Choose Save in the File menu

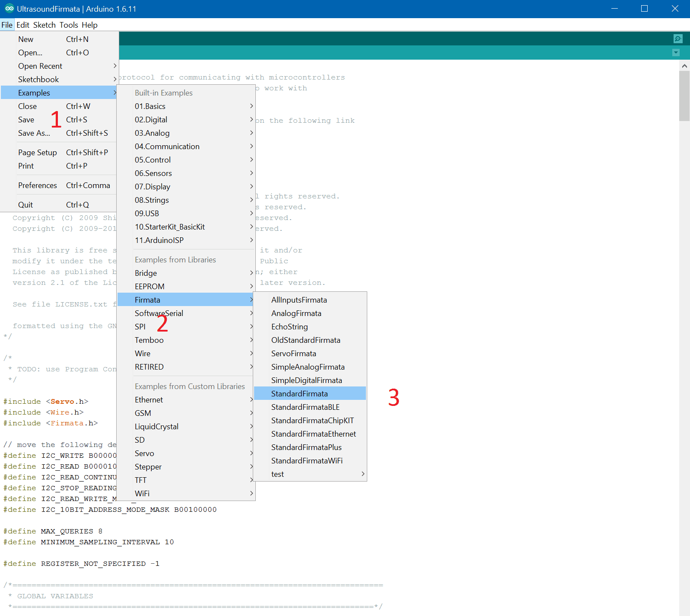59,120
